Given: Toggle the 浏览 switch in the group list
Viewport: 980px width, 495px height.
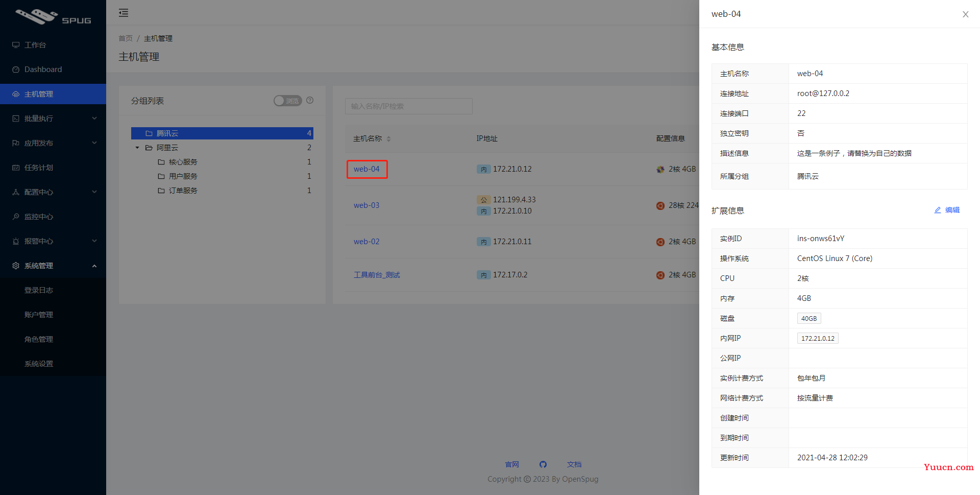Looking at the screenshot, I should tap(288, 101).
